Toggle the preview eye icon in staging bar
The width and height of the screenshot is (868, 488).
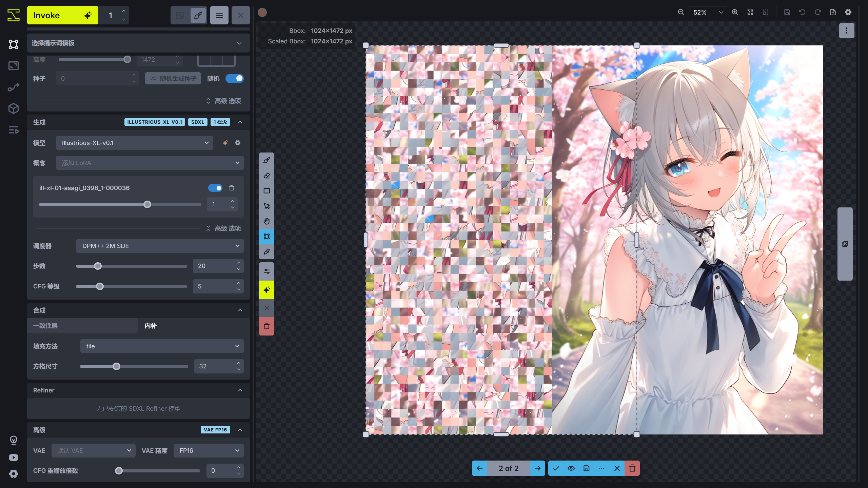pyautogui.click(x=571, y=468)
